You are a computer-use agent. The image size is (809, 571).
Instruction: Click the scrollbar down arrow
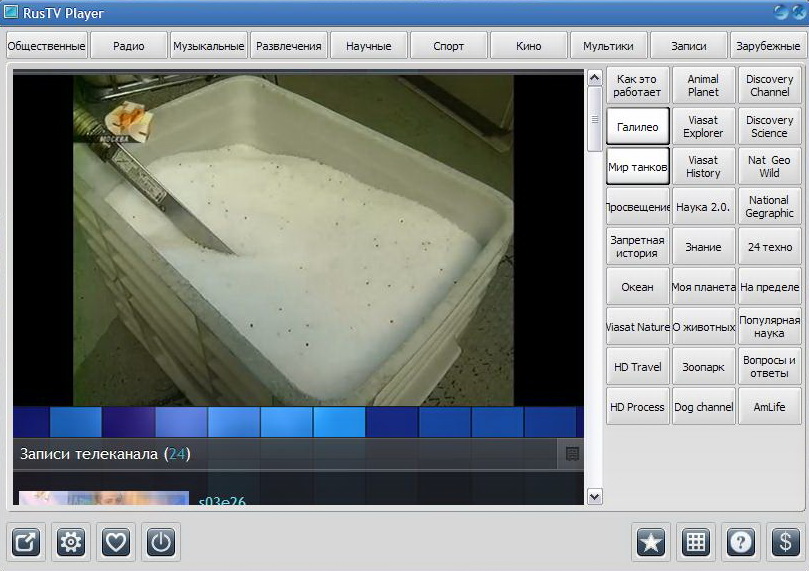pos(595,496)
